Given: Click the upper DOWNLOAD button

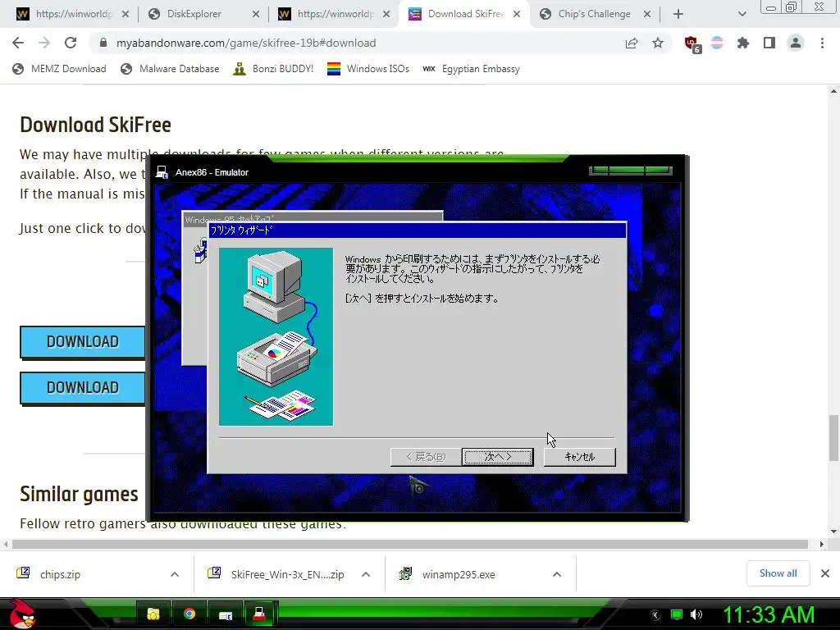Looking at the screenshot, I should click(83, 342).
